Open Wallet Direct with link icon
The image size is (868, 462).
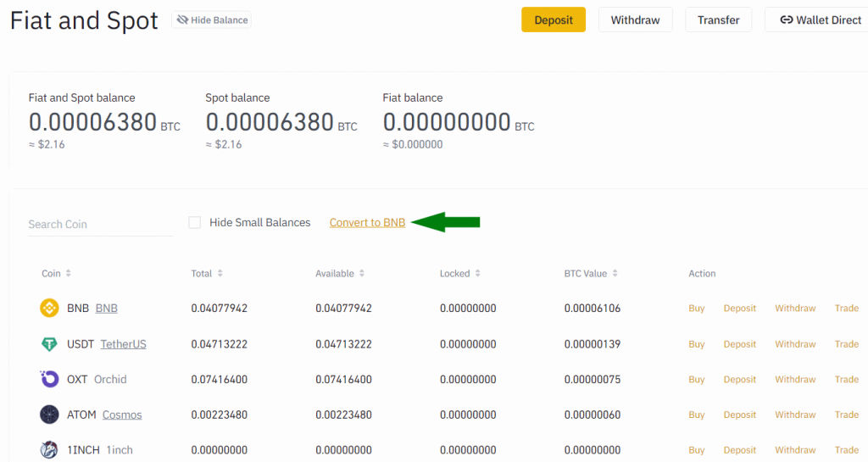[819, 19]
